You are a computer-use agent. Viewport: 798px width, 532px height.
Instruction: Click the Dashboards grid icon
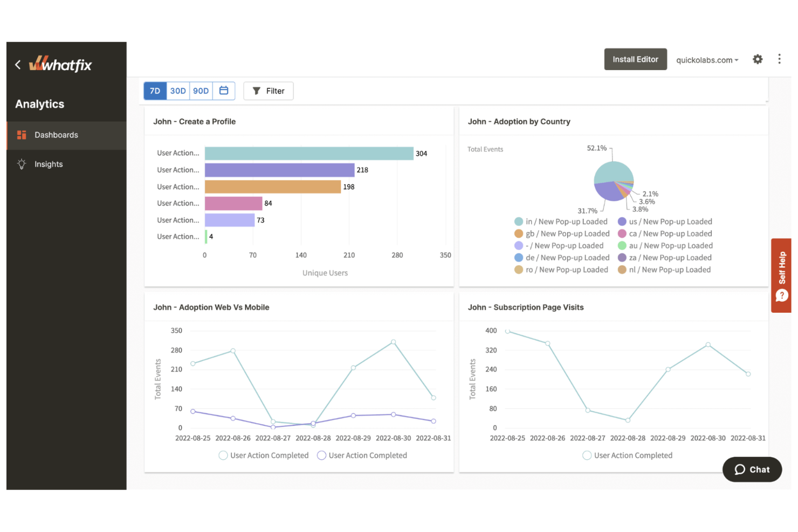point(22,135)
